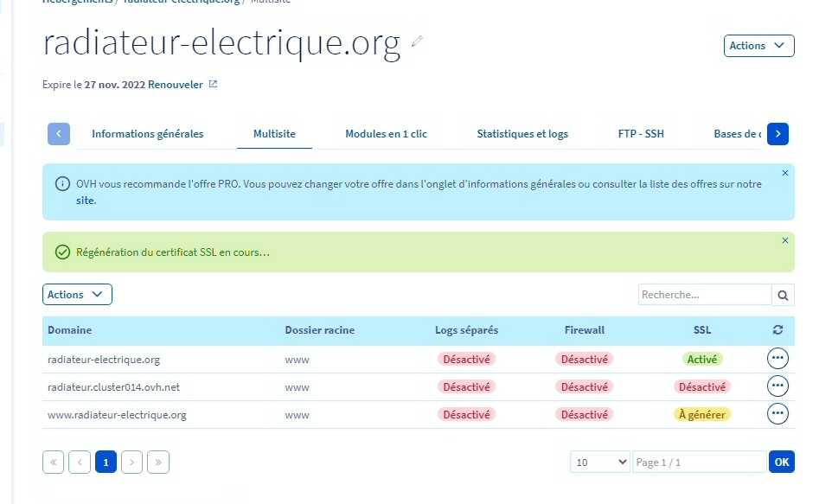819x504 pixels.
Task: Expand the Actions dropdown above the table
Action: tap(77, 295)
